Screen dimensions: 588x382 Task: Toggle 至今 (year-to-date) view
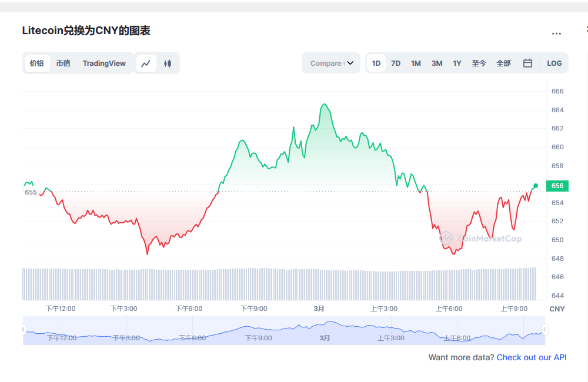click(x=479, y=63)
